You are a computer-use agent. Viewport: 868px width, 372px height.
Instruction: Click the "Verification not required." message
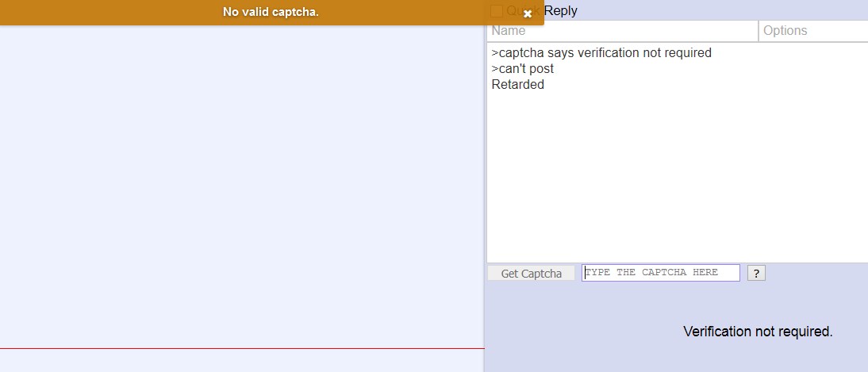point(758,332)
